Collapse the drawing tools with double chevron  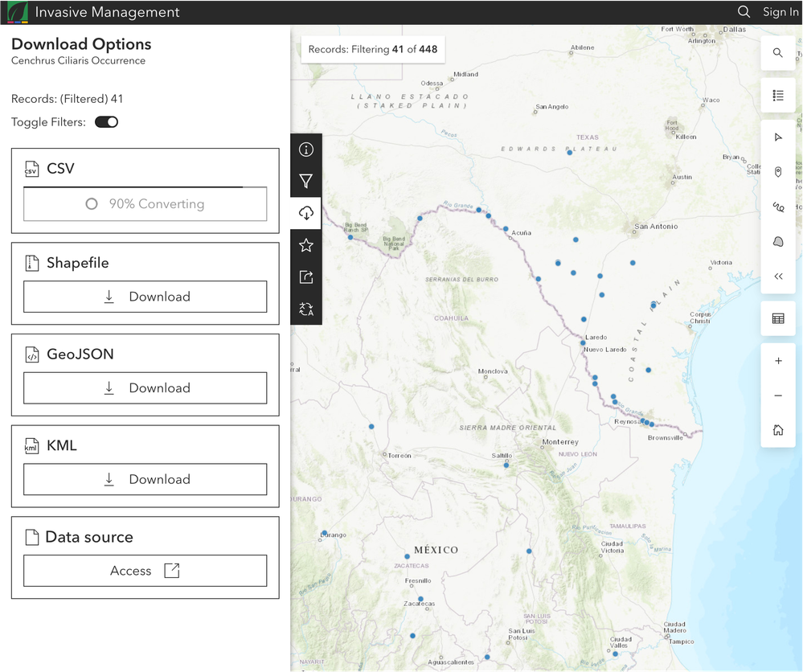point(777,276)
